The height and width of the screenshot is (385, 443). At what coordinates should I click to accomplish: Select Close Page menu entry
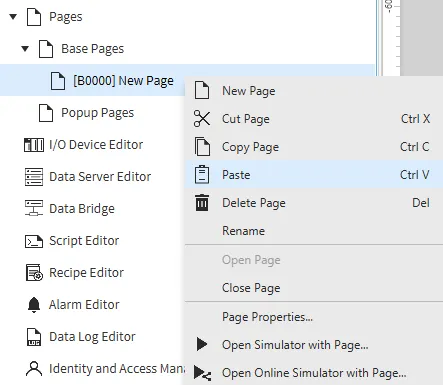point(314,288)
